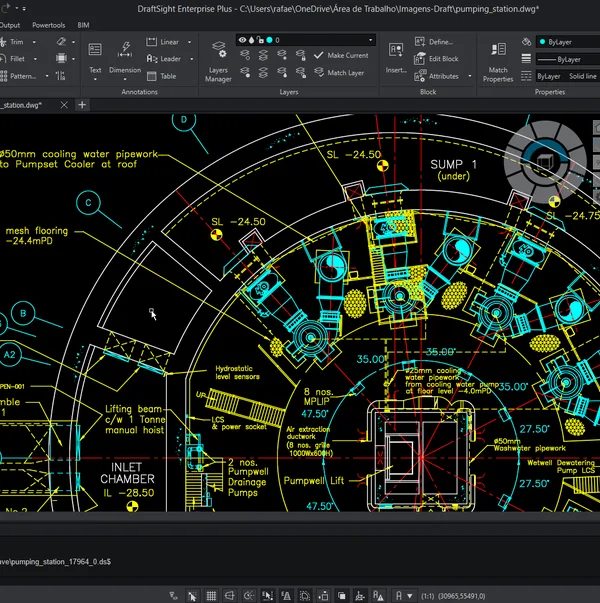The width and height of the screenshot is (600, 603).
Task: Open the ByLayer line weight selector
Action: tap(568, 59)
